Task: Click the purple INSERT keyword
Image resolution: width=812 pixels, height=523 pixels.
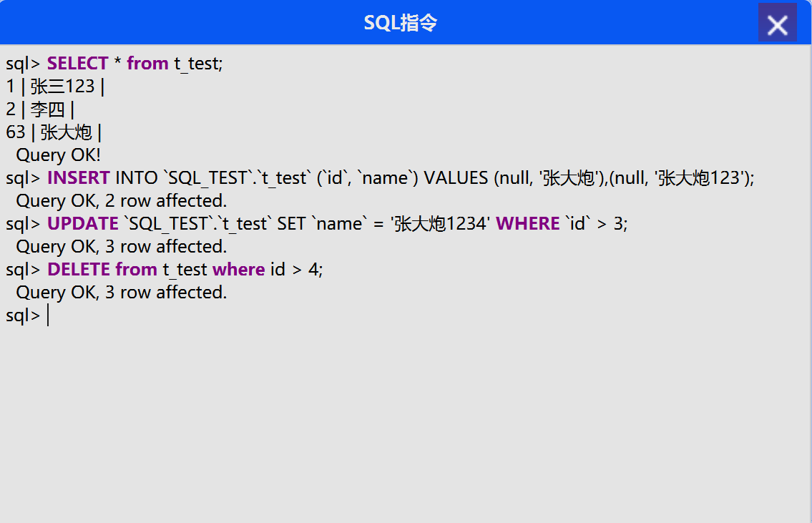Action: [x=78, y=178]
